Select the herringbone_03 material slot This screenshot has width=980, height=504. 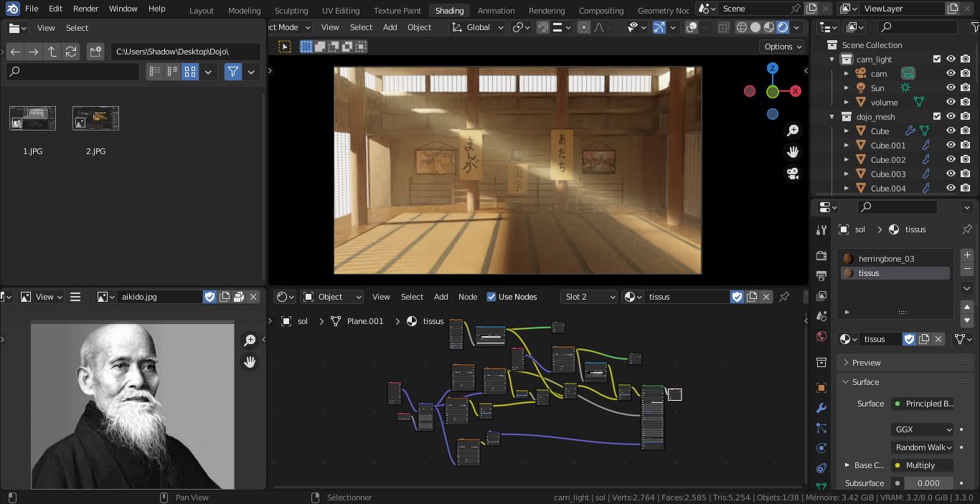[886, 259]
